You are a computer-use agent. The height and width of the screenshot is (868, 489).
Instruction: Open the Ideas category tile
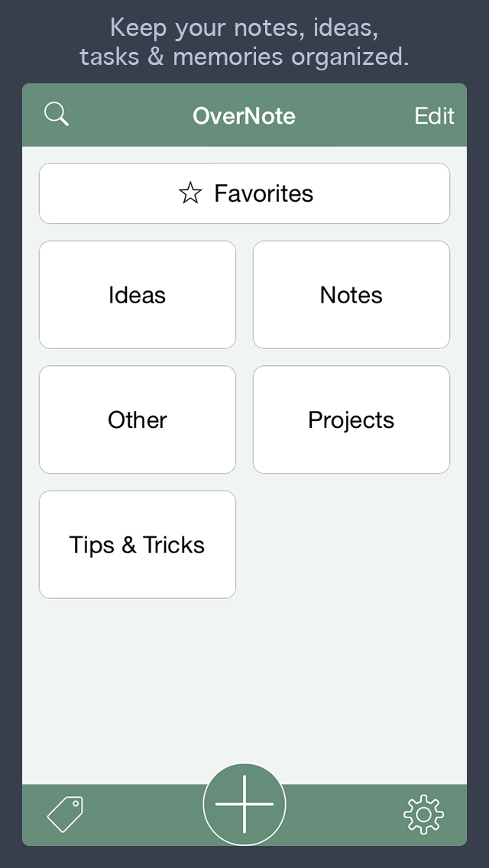click(138, 294)
